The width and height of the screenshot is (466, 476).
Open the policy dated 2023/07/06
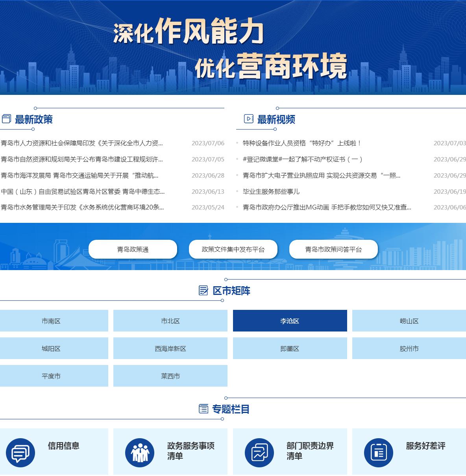coord(82,143)
